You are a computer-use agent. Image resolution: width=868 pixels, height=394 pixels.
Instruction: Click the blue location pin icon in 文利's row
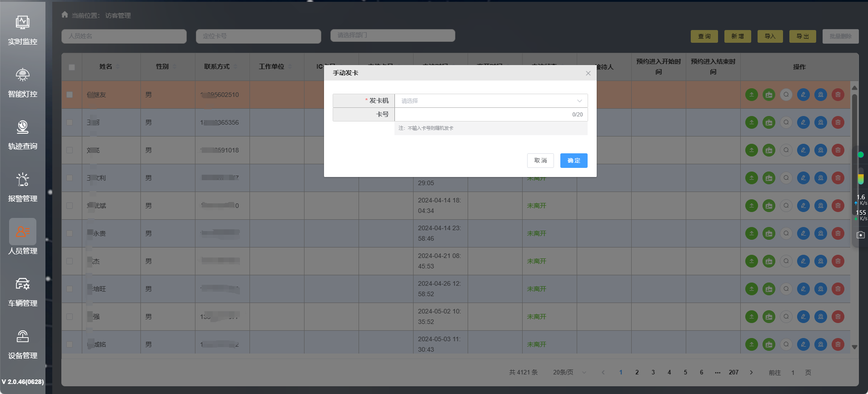820,178
